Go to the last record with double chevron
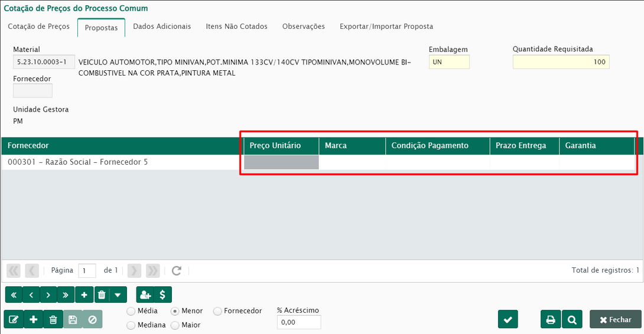Screen dimensions: 644x334 pos(66,294)
